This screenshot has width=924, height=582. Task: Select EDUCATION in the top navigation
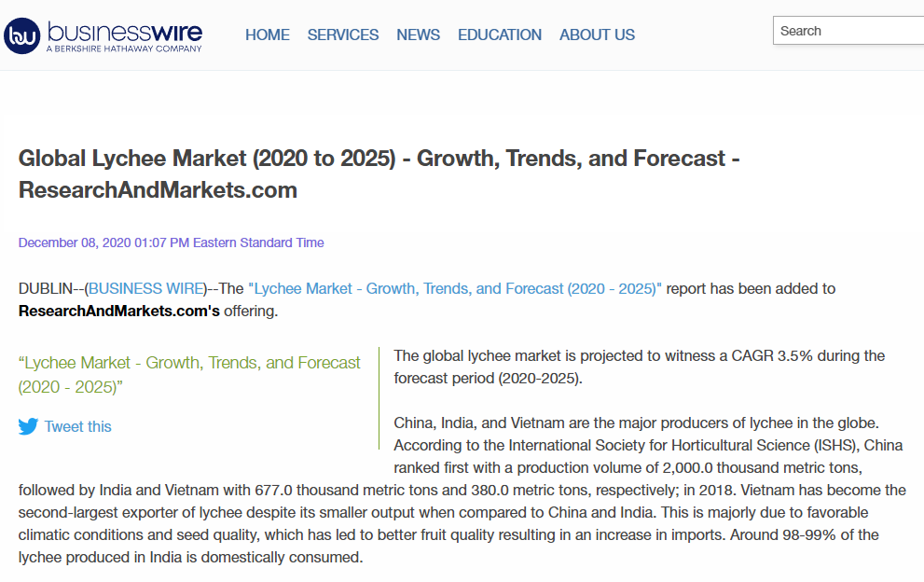click(499, 35)
